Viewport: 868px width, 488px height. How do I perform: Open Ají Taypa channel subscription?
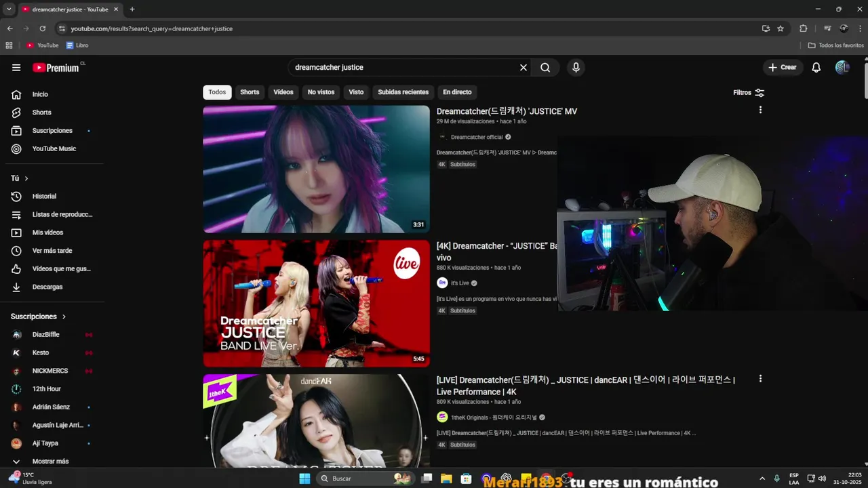click(53, 443)
